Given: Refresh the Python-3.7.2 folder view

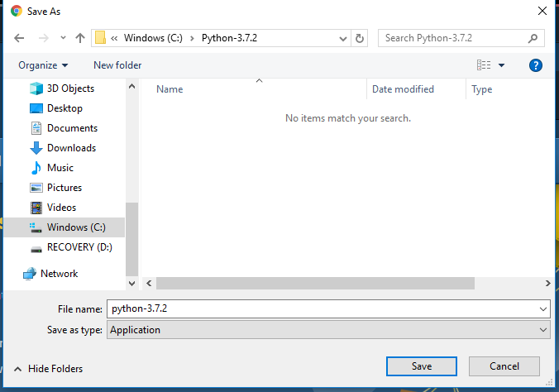Looking at the screenshot, I should point(360,38).
